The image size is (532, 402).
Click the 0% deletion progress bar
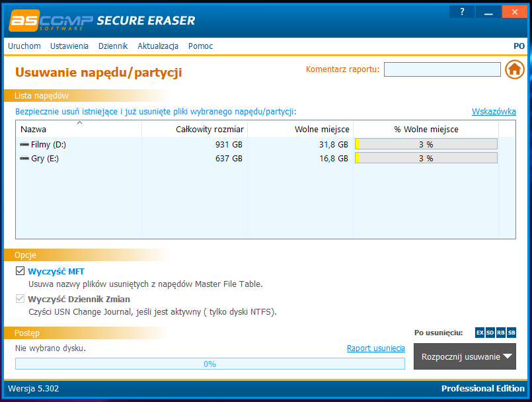point(210,364)
